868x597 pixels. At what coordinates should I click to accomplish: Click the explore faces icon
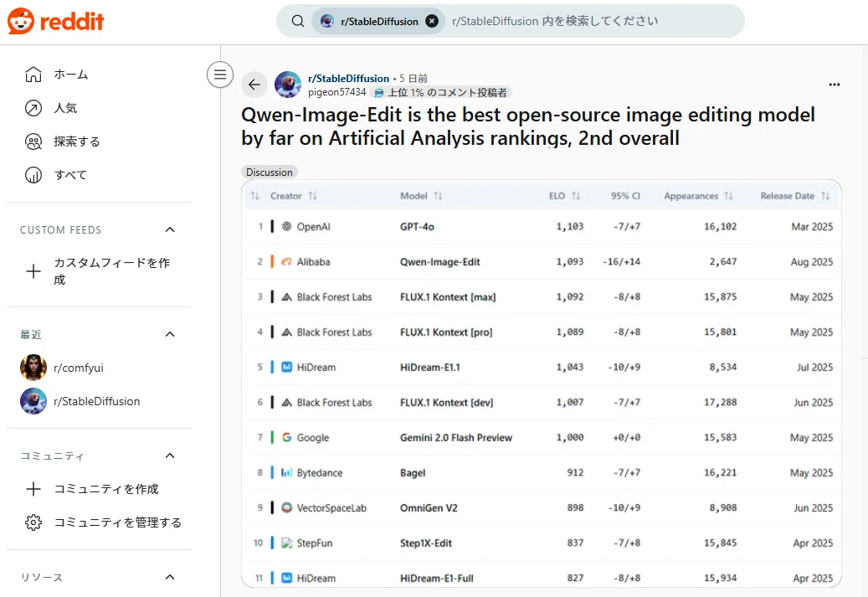click(x=33, y=142)
